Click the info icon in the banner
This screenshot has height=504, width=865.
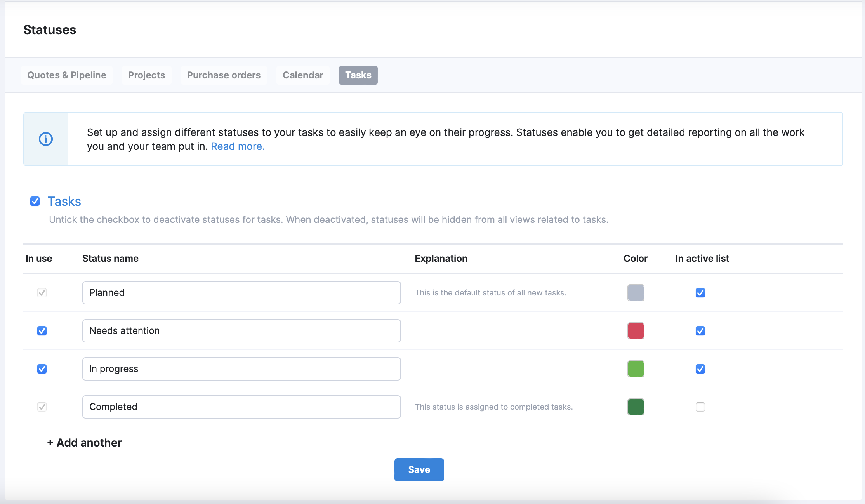tap(46, 139)
